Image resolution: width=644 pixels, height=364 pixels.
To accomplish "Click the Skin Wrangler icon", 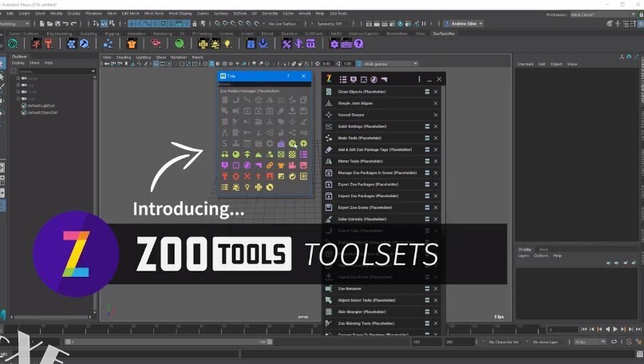I will coord(329,311).
